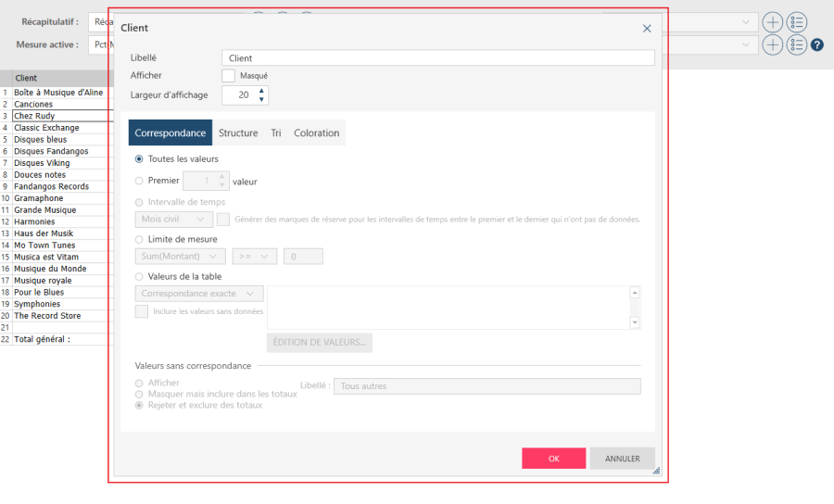Switch to the Tri tab
834x504 pixels.
pos(276,132)
